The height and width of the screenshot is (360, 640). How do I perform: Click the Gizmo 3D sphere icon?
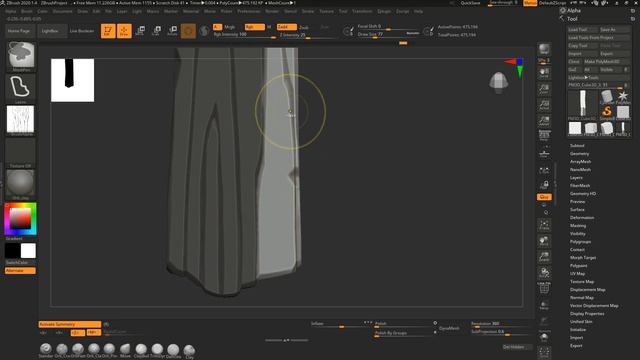point(188,31)
